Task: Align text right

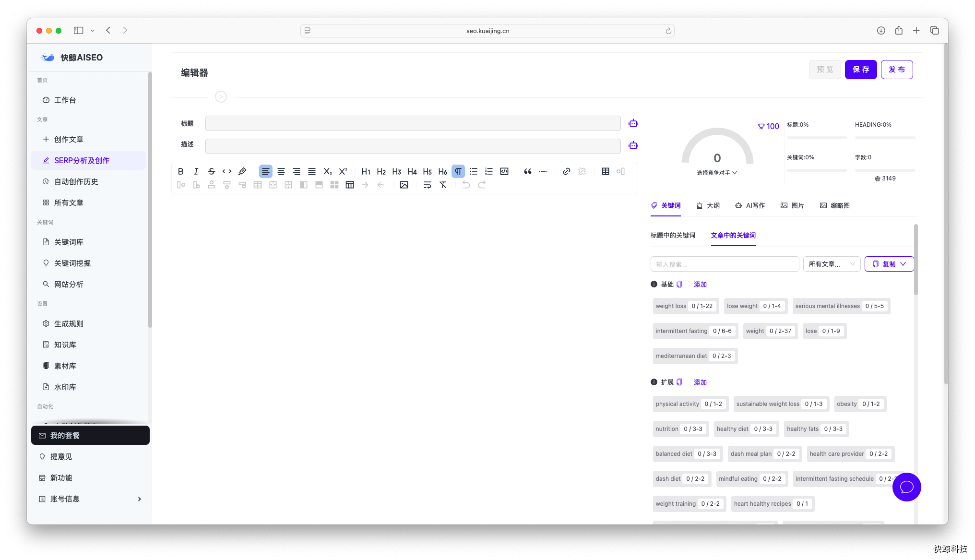Action: point(297,171)
